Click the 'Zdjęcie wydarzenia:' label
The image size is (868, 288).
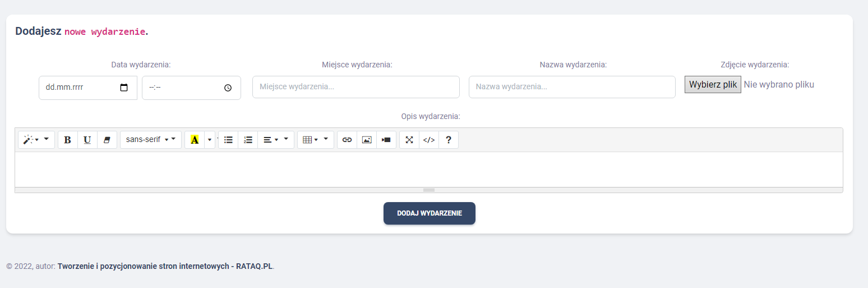tap(755, 65)
